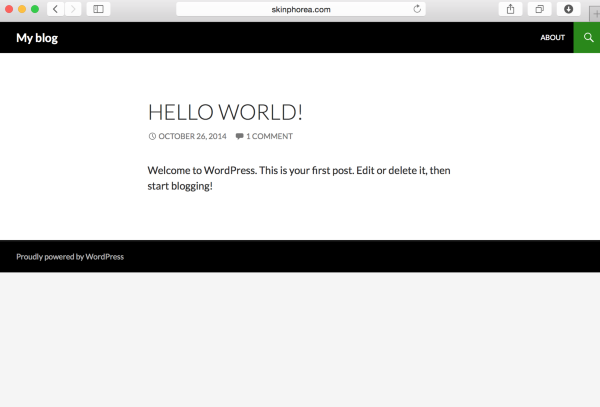Click the comment bubble icon
600x407 pixels.
coord(240,136)
